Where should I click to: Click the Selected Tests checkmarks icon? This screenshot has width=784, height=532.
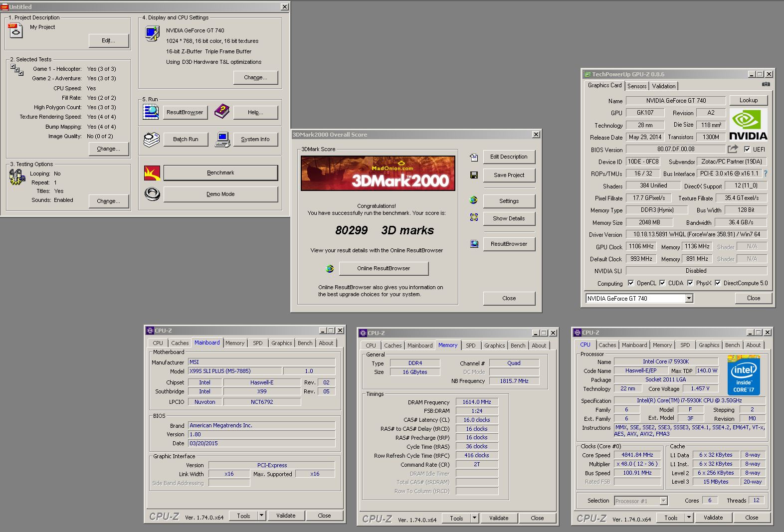pos(17,70)
